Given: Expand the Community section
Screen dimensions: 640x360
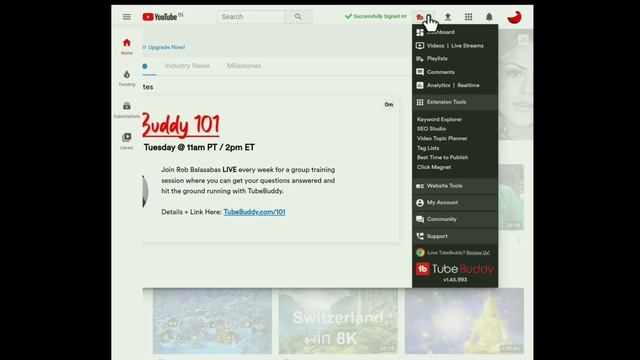Looking at the screenshot, I should (455, 219).
